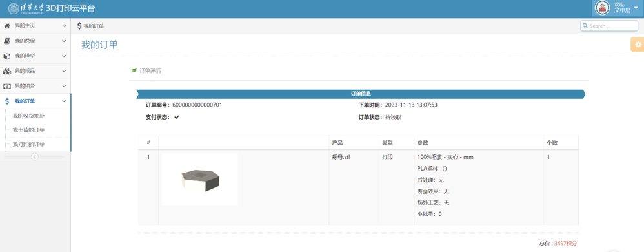Click order time 2023-11-13 13:07:53
This screenshot has width=644, height=252.
coord(411,105)
